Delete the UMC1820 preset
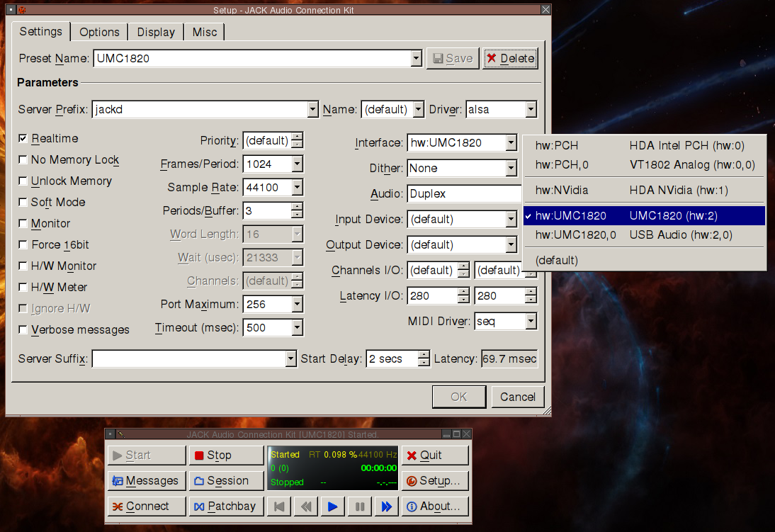The height and width of the screenshot is (532, 775). click(511, 58)
